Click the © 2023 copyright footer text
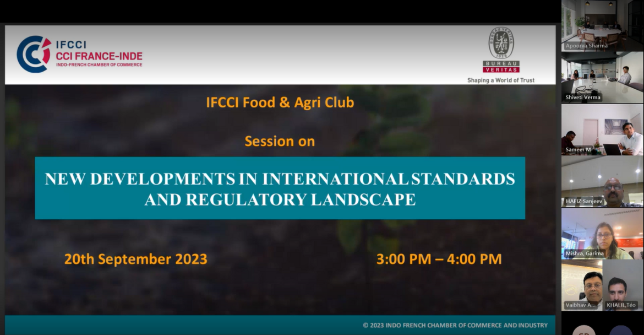This screenshot has height=335, width=644. [455, 325]
